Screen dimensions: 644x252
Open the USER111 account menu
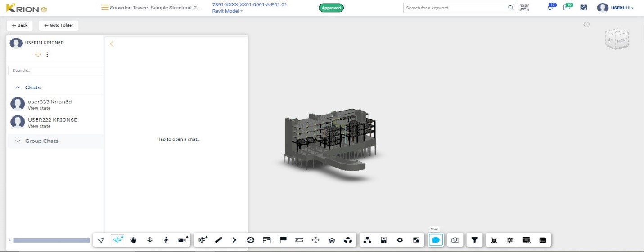[616, 8]
